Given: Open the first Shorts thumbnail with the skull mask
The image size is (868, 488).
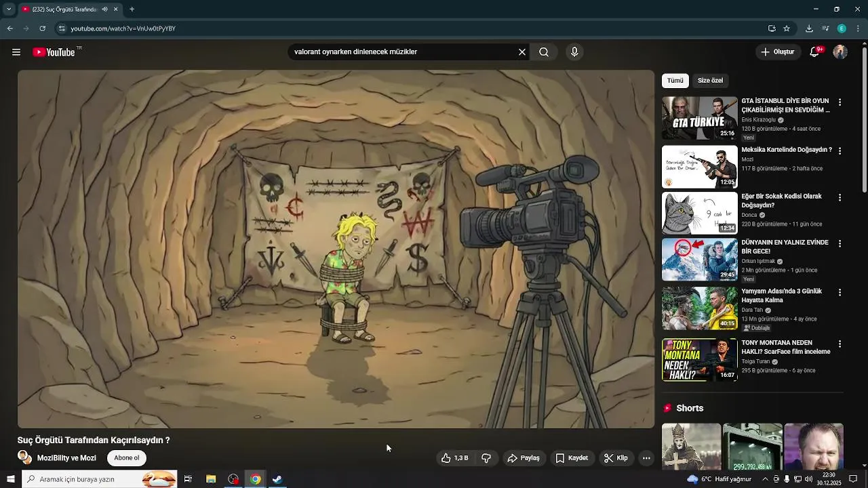Looking at the screenshot, I should click(x=691, y=447).
